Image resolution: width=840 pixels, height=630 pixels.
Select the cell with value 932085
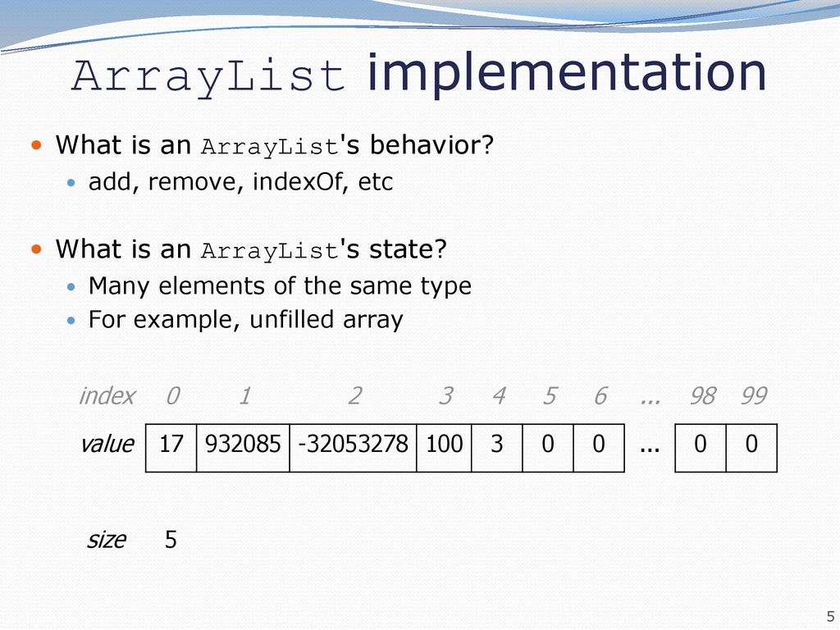(x=243, y=448)
